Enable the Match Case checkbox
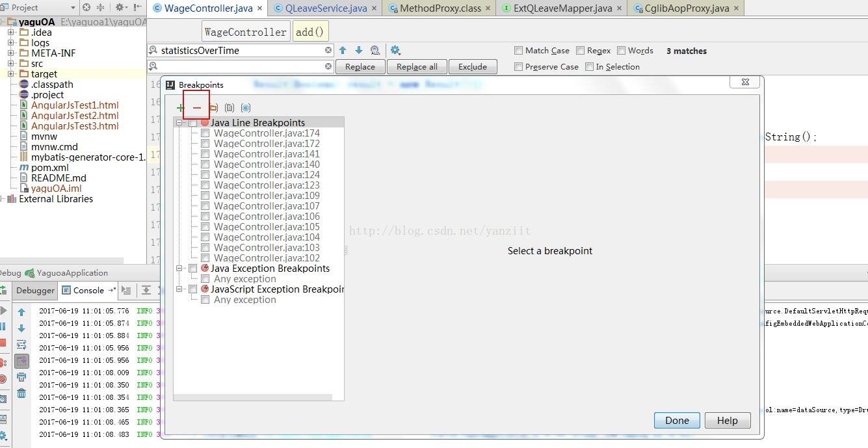 pyautogui.click(x=518, y=51)
